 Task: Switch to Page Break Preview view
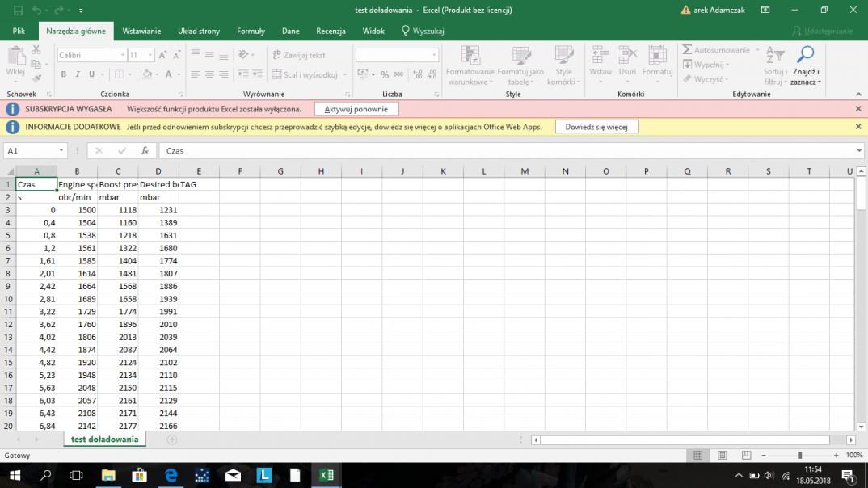(x=747, y=456)
